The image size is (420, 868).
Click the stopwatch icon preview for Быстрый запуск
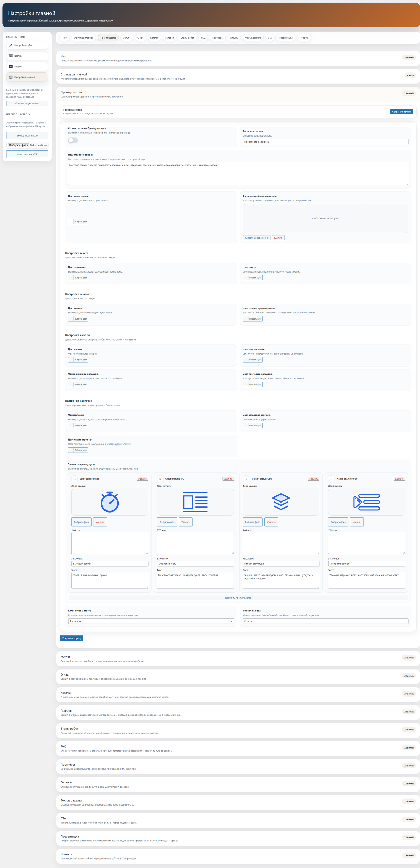tap(110, 502)
